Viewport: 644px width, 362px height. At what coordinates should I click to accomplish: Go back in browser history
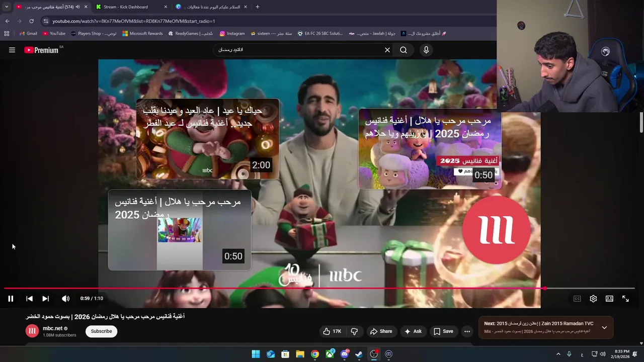[7, 21]
